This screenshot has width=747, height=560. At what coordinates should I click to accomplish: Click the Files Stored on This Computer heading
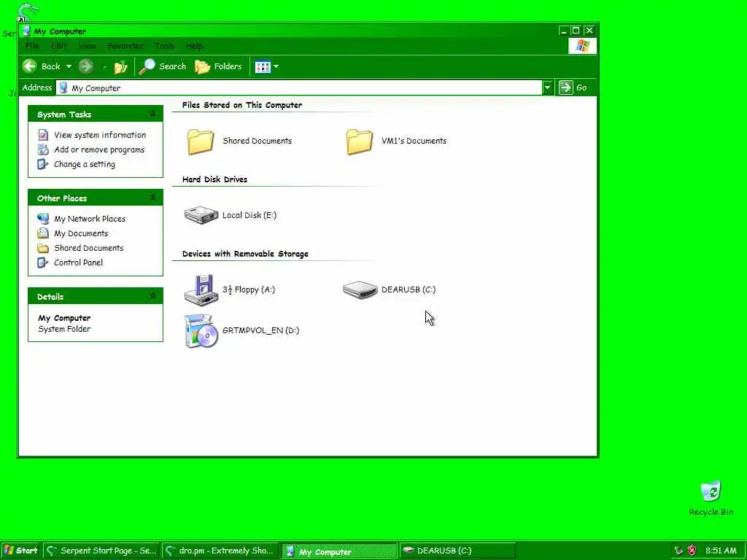tap(242, 105)
